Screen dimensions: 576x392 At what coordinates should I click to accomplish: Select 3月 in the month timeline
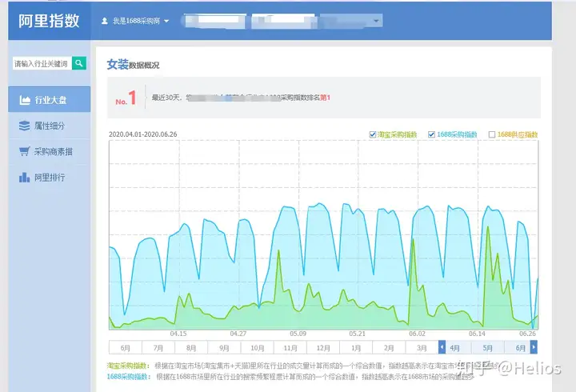click(x=422, y=348)
